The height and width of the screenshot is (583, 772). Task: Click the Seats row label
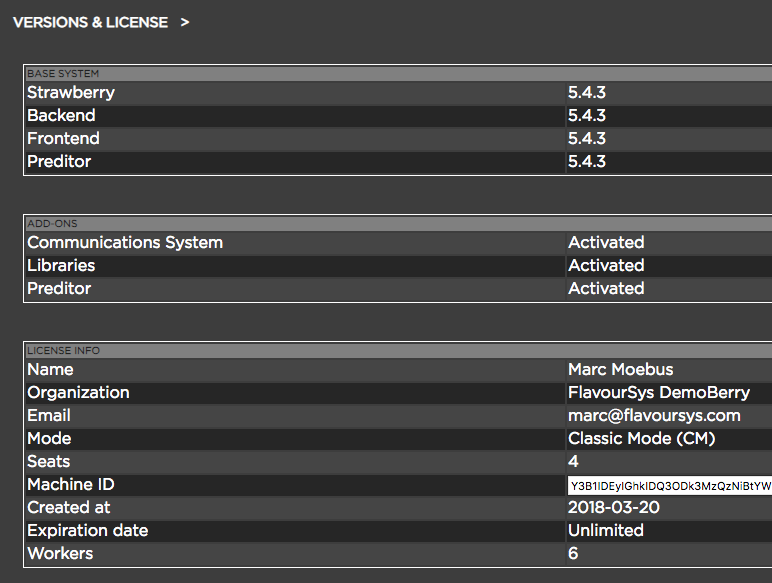pos(49,462)
